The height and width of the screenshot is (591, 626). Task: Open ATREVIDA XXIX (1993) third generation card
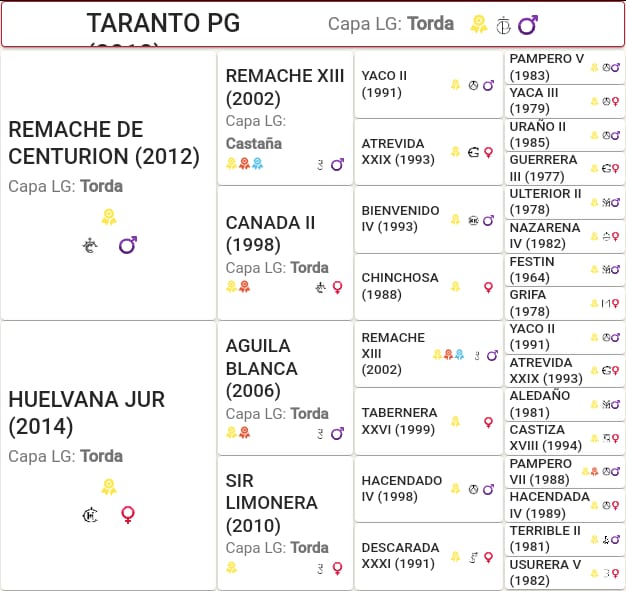pos(428,152)
